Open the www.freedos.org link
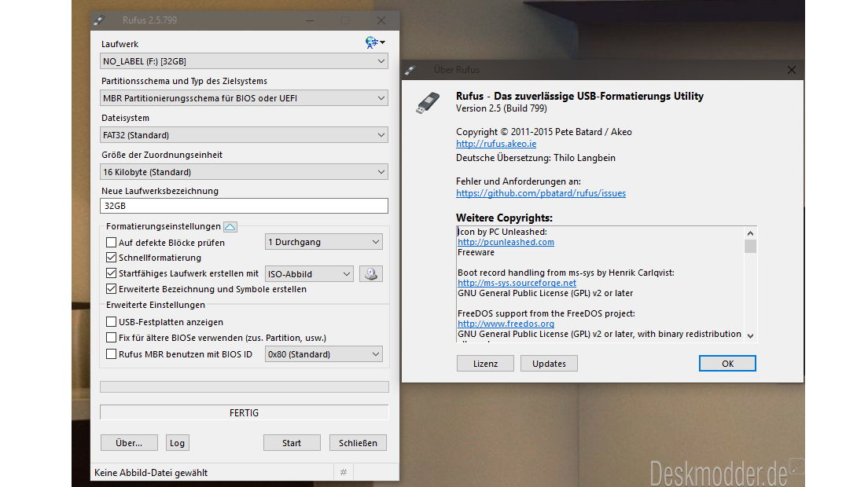The width and height of the screenshot is (868, 487). pos(506,324)
